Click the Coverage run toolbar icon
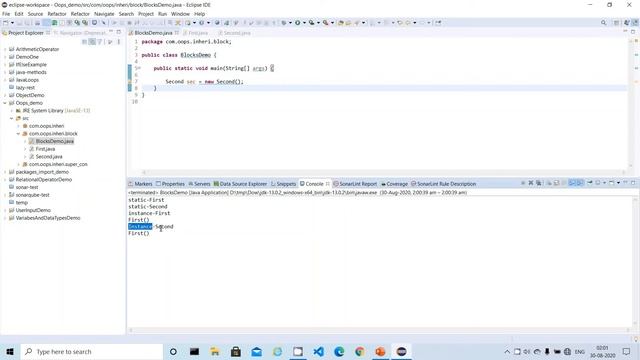This screenshot has height=360, width=640. (311, 23)
